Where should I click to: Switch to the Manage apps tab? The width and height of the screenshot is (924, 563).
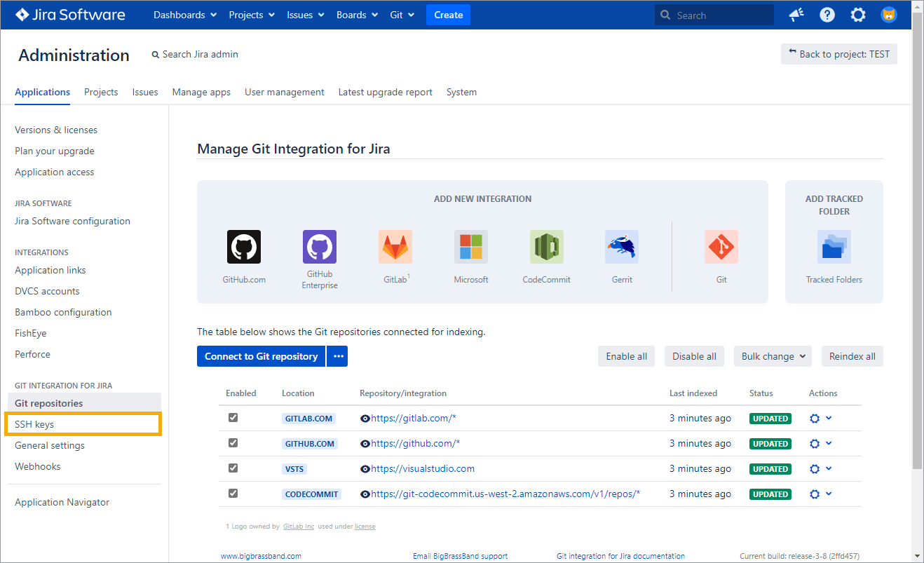coord(201,92)
